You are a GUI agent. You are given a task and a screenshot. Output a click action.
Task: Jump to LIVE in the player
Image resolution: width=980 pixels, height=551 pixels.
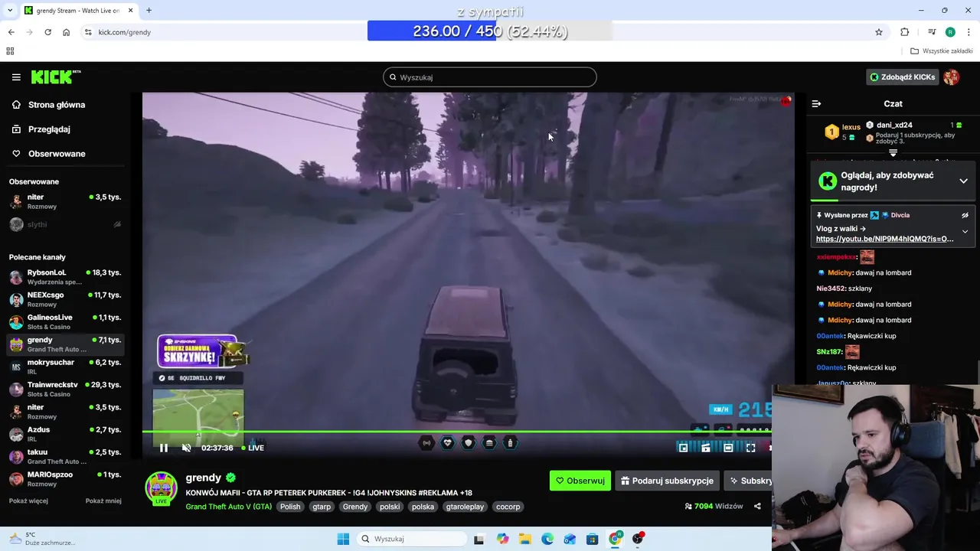coord(253,448)
